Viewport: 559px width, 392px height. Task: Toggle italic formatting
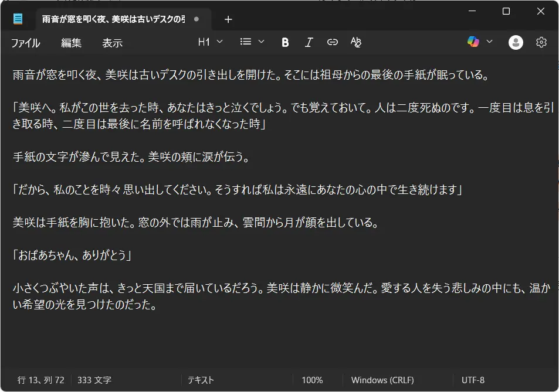pos(309,42)
